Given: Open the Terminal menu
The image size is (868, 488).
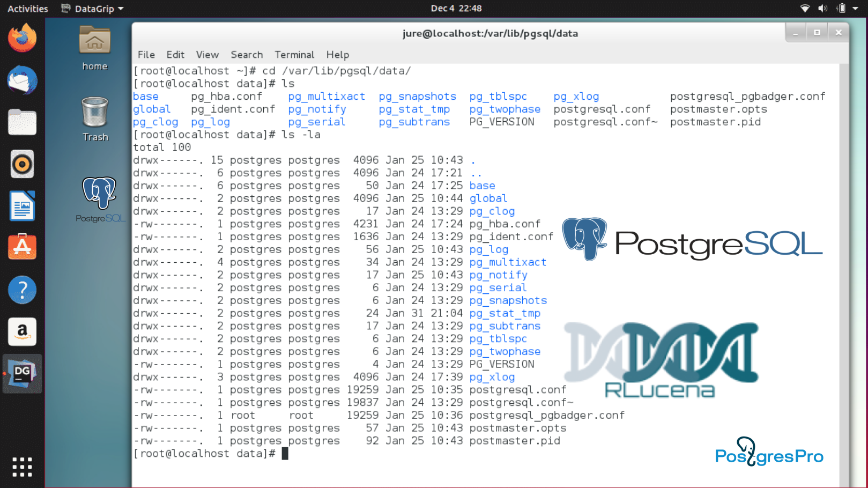Looking at the screenshot, I should pos(294,55).
